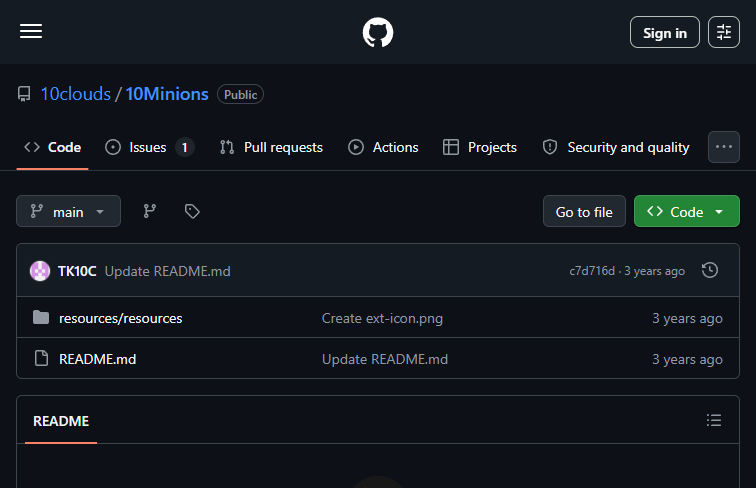Open the Actions tab
The width and height of the screenshot is (756, 488).
[383, 147]
